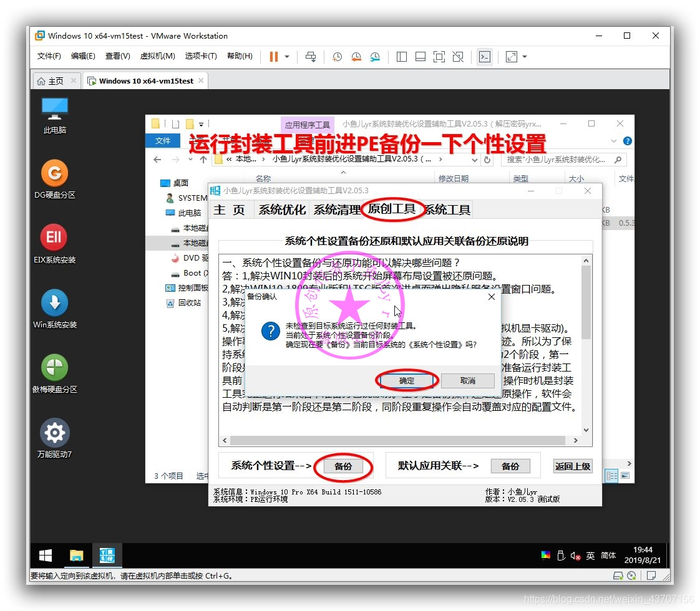Screen dimensions: 700x611
Task: Open 编辑(E) menu in VMware
Action: click(x=83, y=55)
